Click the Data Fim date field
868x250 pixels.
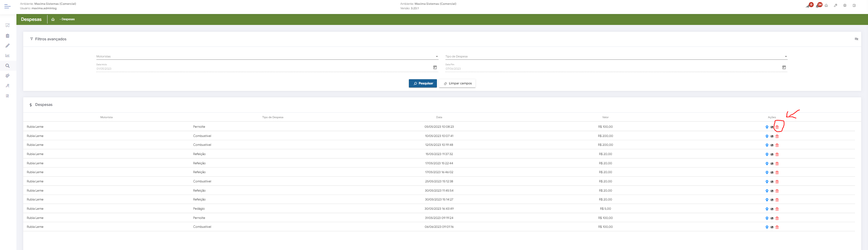click(609, 69)
